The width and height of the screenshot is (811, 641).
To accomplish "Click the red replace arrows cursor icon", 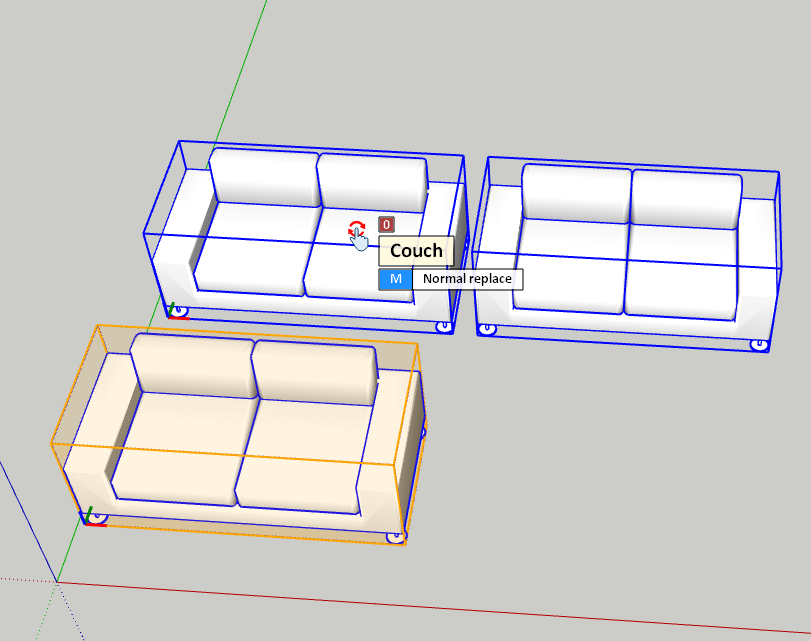I will coord(356,231).
